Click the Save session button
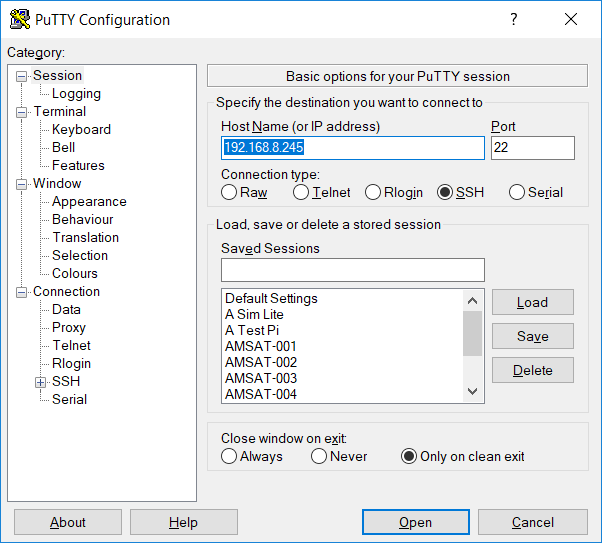 (533, 336)
